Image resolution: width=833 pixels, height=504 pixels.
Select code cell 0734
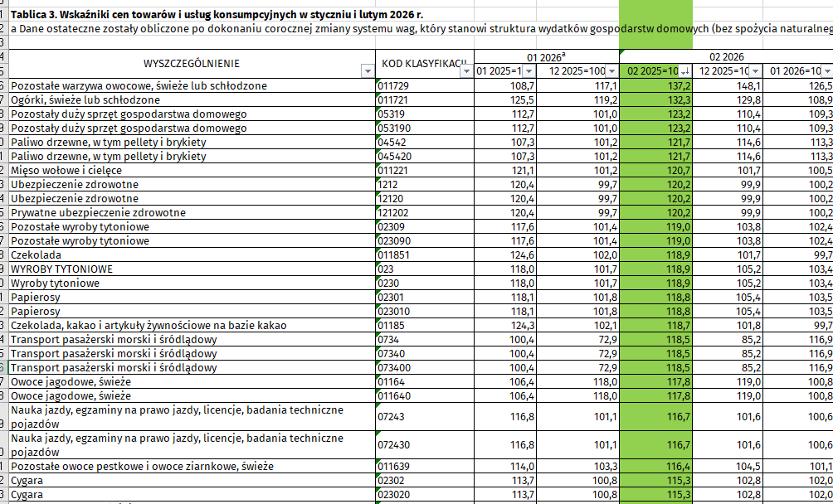(425, 340)
